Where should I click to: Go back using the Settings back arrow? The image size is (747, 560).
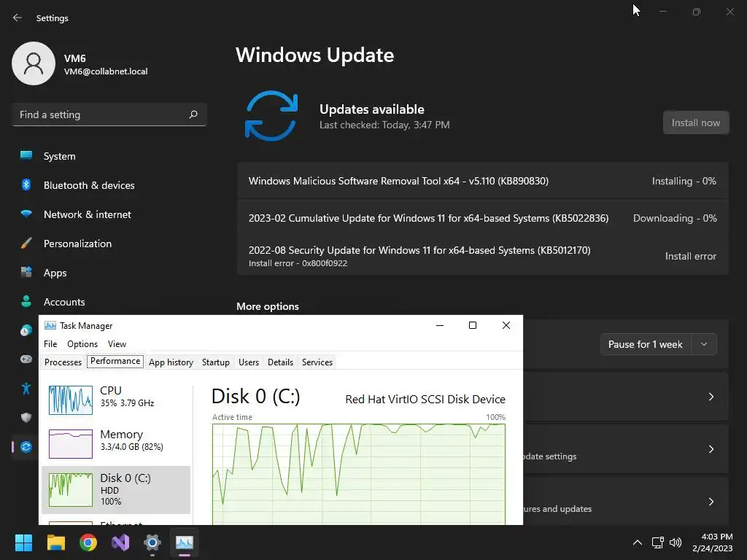[18, 17]
